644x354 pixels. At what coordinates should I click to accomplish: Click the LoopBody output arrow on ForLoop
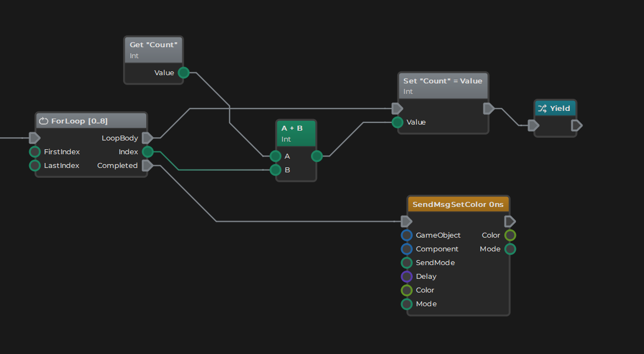pyautogui.click(x=147, y=138)
